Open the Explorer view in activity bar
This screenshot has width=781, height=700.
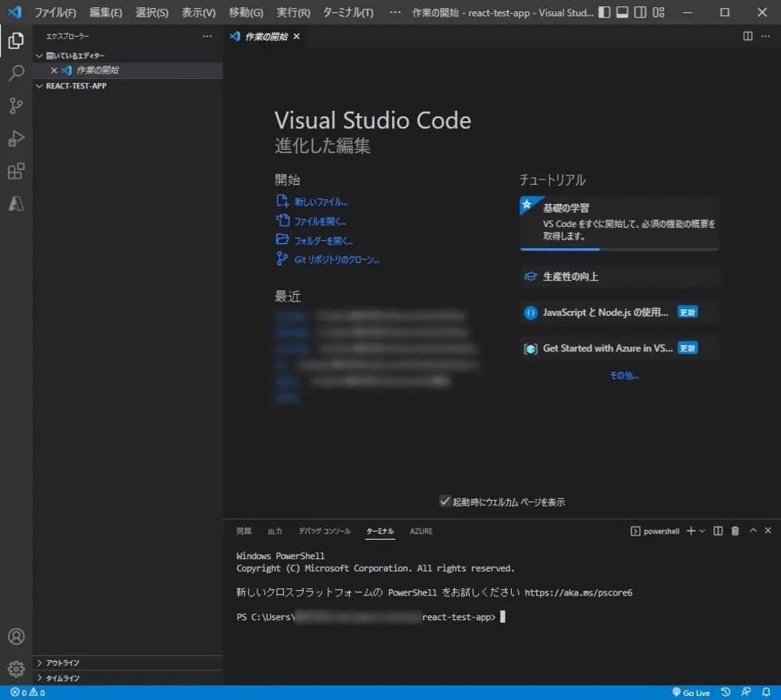pyautogui.click(x=16, y=41)
